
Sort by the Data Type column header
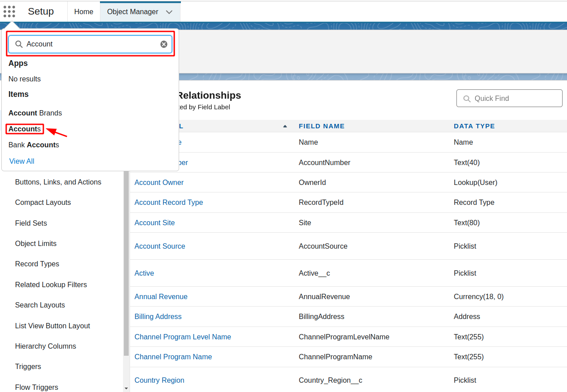coord(474,126)
